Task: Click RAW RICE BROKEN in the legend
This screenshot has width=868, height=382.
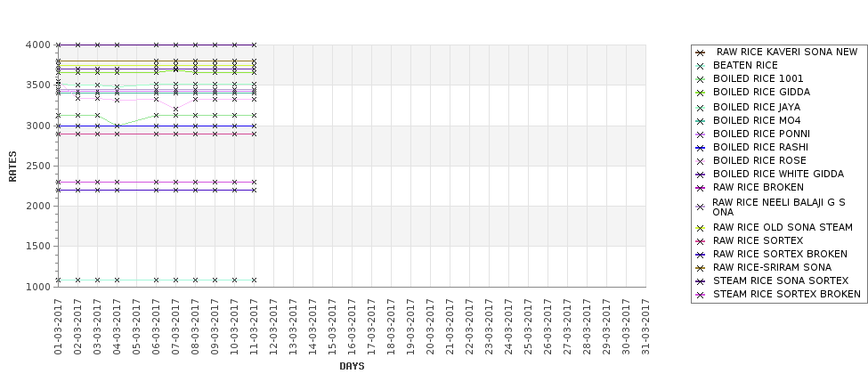Action: pyautogui.click(x=758, y=187)
